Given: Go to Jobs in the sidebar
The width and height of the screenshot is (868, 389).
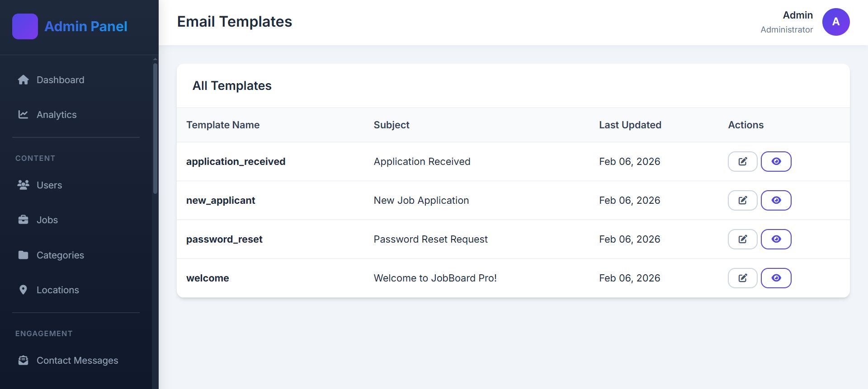Looking at the screenshot, I should tap(47, 220).
